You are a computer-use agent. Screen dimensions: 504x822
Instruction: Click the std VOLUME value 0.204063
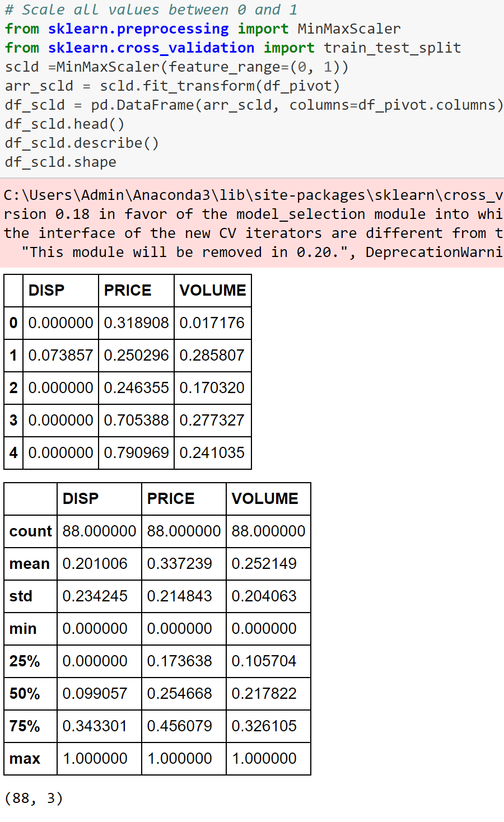[x=264, y=596]
